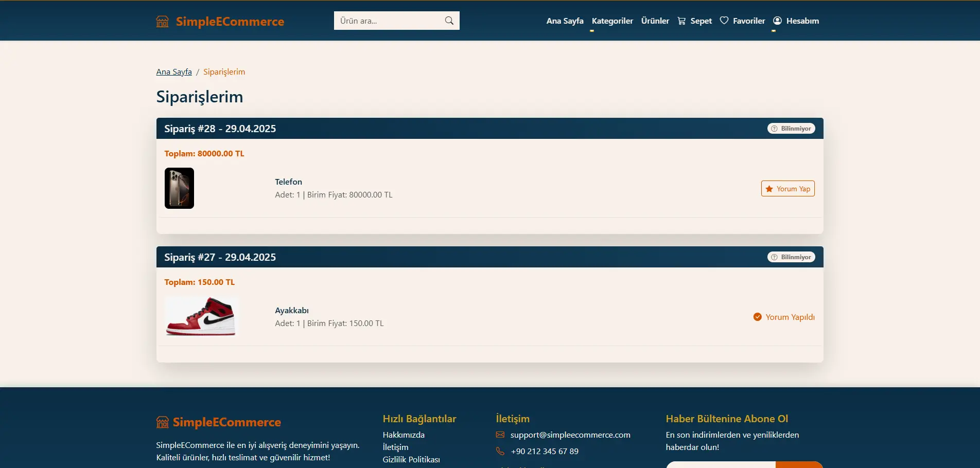Click the Yorum Yapıldı checkmark label
980x468 pixels.
point(784,317)
